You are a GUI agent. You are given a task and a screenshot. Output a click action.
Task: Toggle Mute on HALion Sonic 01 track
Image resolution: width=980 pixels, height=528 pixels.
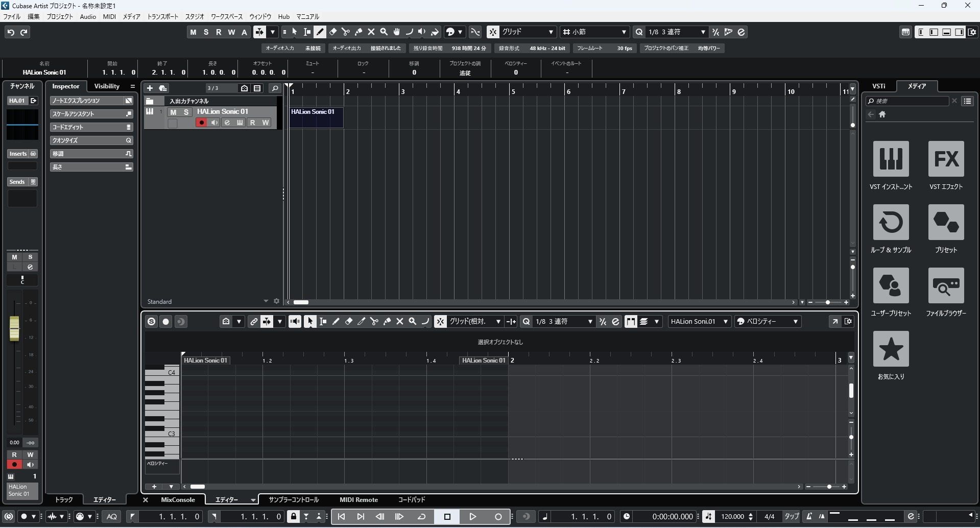[174, 112]
